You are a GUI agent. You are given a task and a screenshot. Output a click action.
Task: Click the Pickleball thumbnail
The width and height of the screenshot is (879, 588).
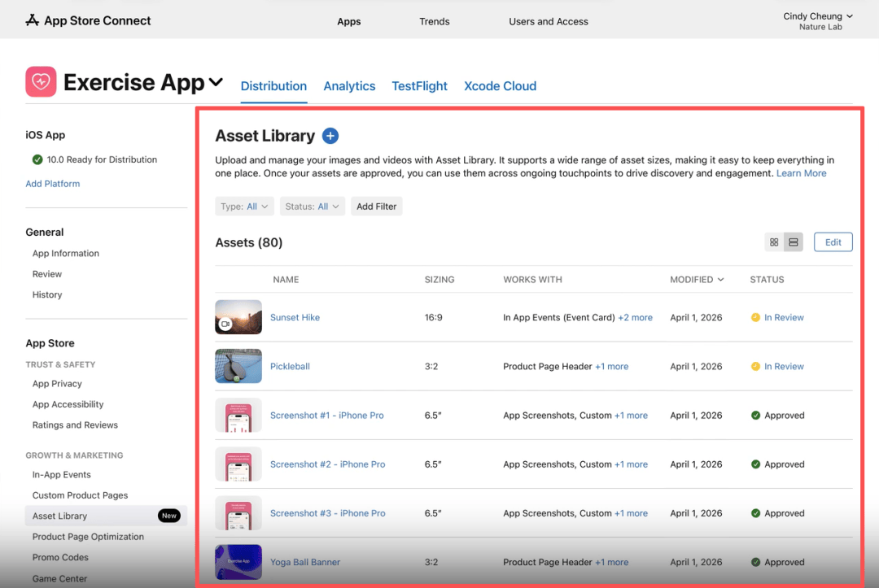(238, 366)
